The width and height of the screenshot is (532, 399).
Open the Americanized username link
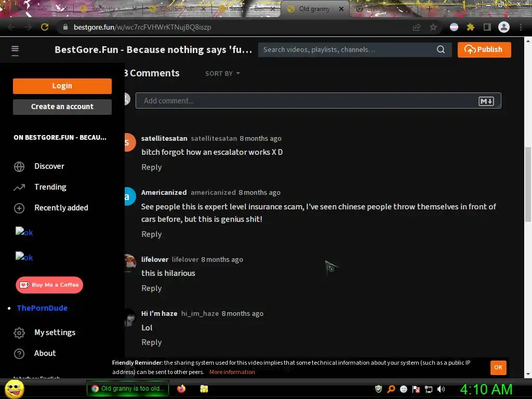click(164, 192)
